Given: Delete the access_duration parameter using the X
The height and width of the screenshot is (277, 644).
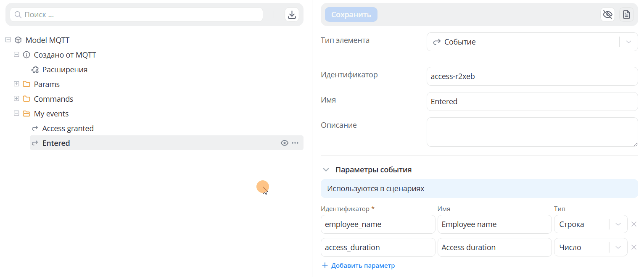Looking at the screenshot, I should coord(634,247).
